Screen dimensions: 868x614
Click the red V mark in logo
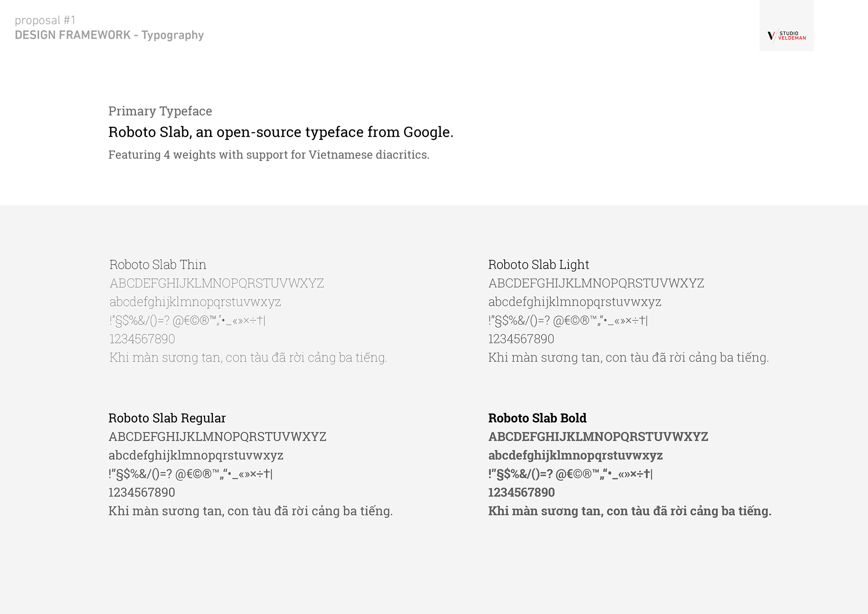tap(771, 36)
